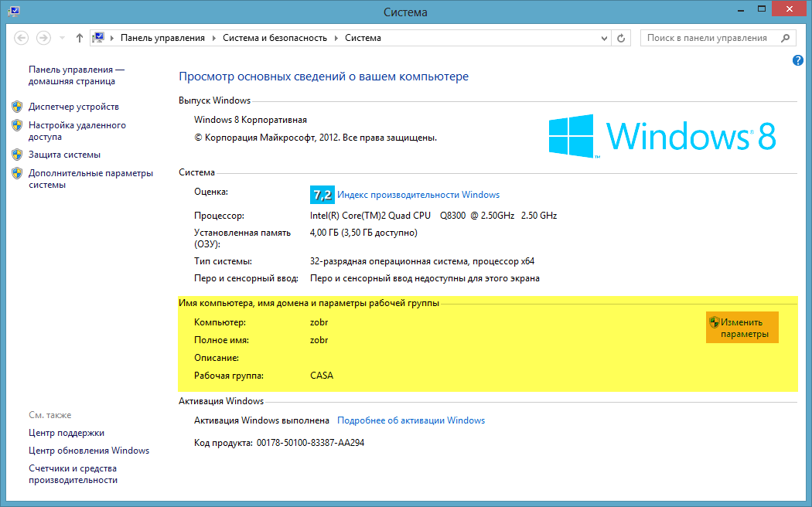Image resolution: width=812 pixels, height=507 pixels.
Task: Select product code 00178-50100-83387-AA294 text
Action: 311,443
